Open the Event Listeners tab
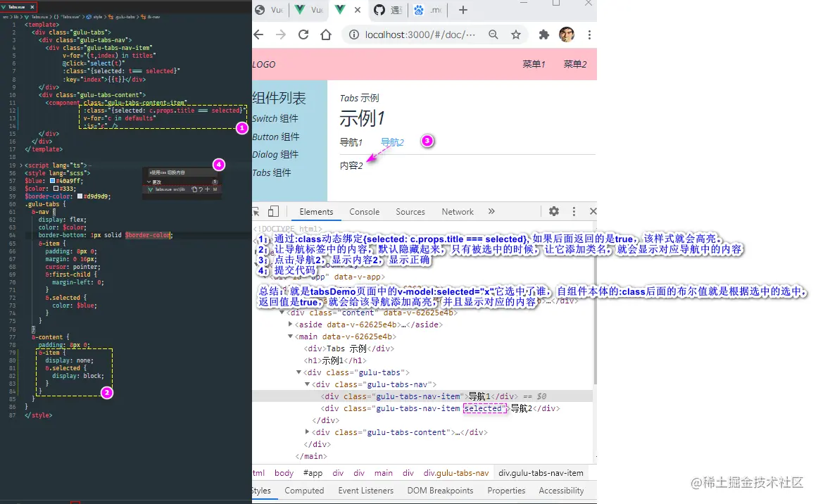The width and height of the screenshot is (818, 504). [365, 491]
